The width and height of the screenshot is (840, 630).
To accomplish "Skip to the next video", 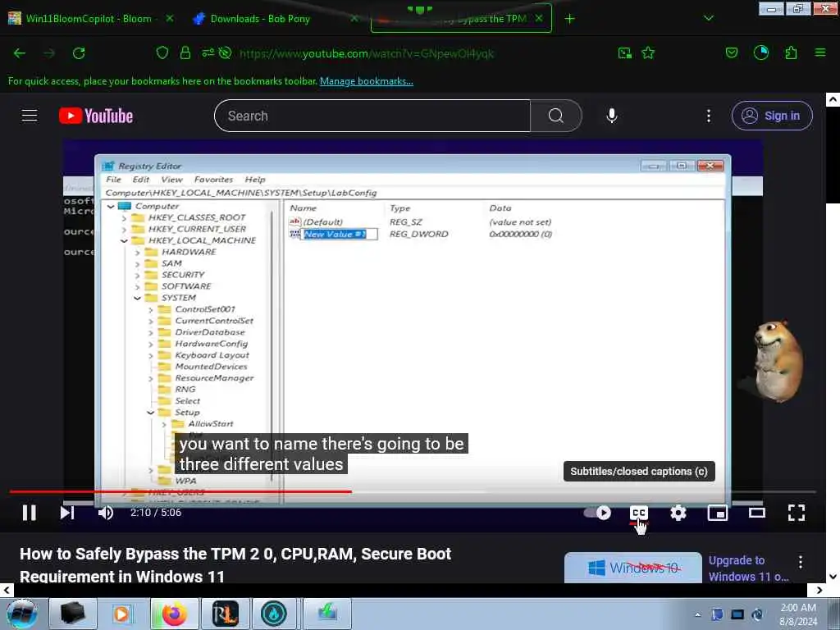I will pos(67,513).
